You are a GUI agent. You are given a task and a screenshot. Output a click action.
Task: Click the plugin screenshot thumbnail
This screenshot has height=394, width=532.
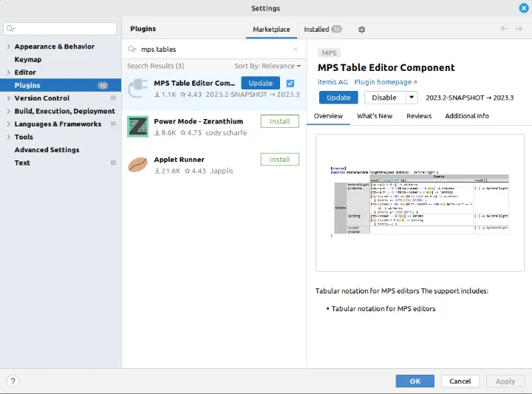click(420, 203)
